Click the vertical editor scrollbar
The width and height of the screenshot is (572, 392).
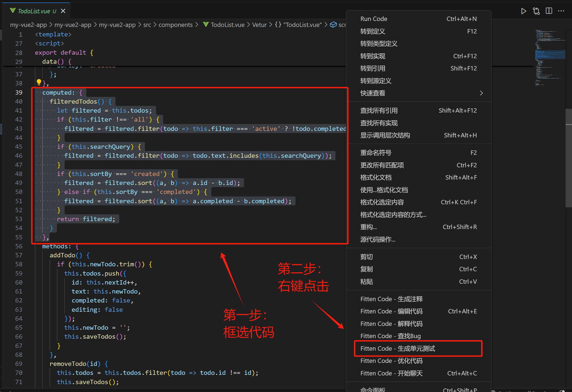[x=569, y=157]
